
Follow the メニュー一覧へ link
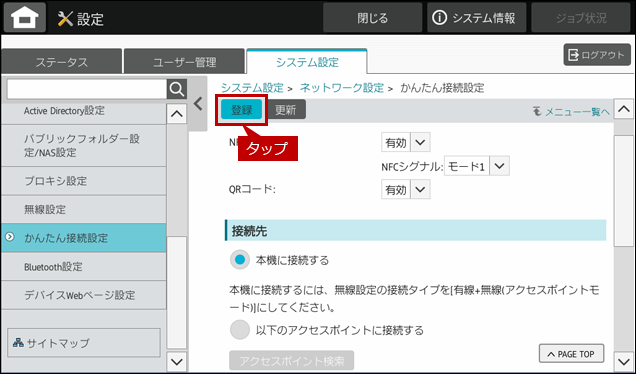click(x=571, y=112)
